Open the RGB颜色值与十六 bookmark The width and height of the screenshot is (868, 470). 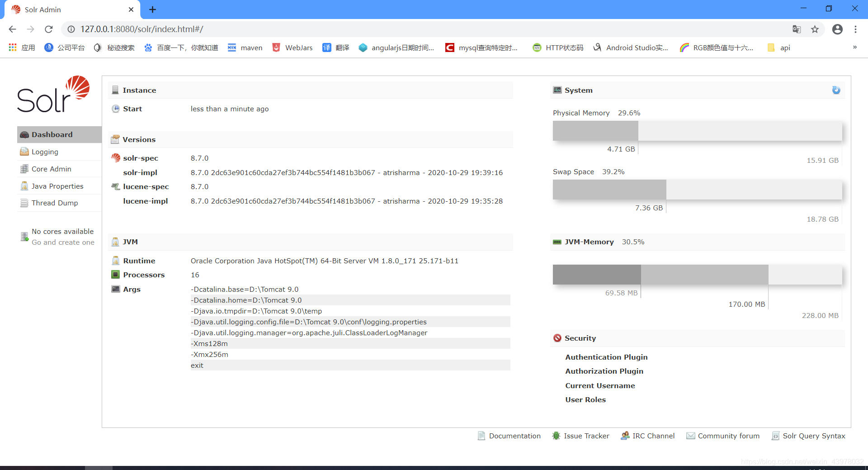717,47
